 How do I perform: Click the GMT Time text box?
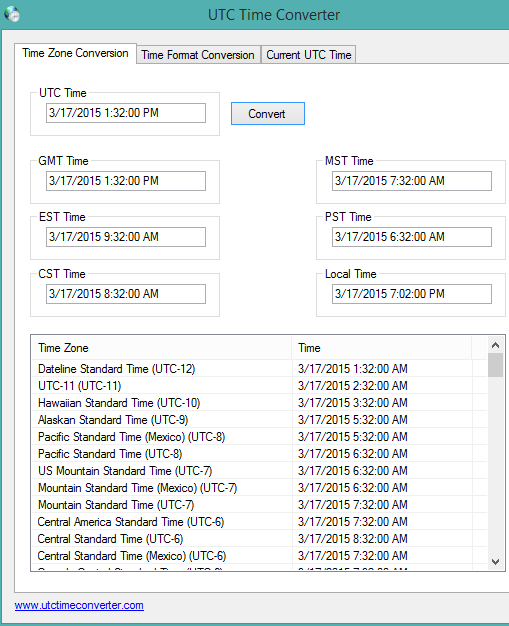pyautogui.click(x=126, y=181)
